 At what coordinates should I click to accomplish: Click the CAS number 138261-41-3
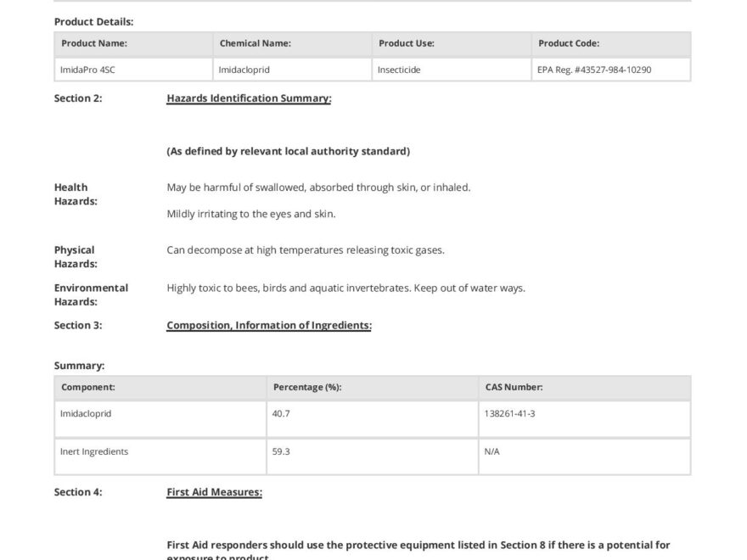point(509,414)
